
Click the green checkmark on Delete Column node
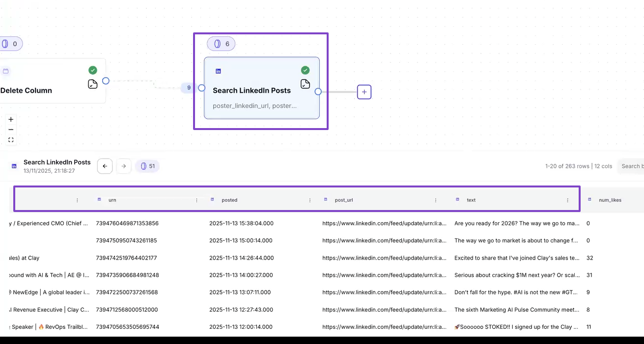[x=93, y=70]
